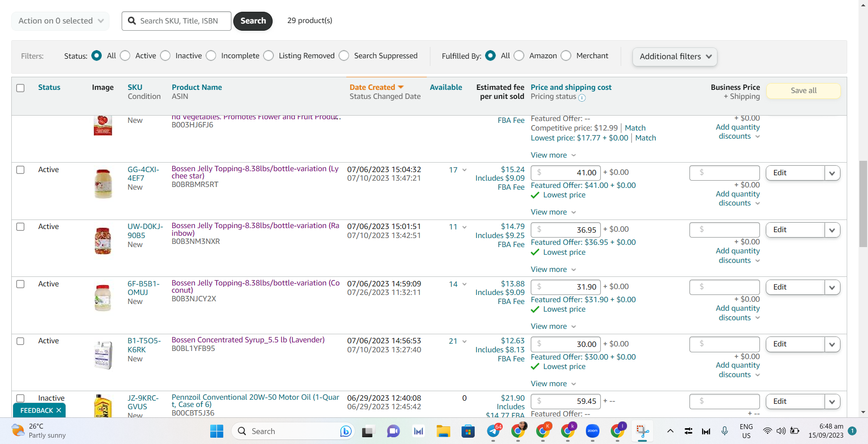868x444 pixels.
Task: Sort by the SKU column header
Action: (135, 87)
